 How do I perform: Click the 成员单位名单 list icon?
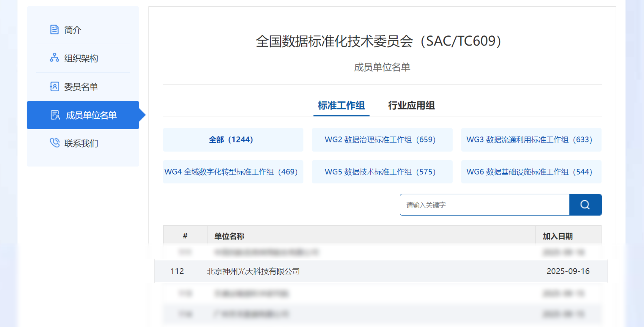click(x=55, y=115)
